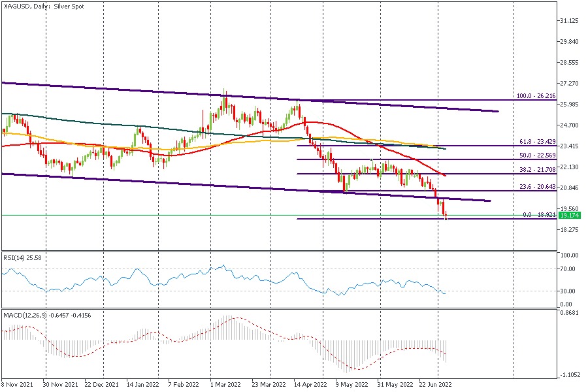Click the -1.1052 value on MACD axis
Screen dimensions: 588x392
pos(570,375)
